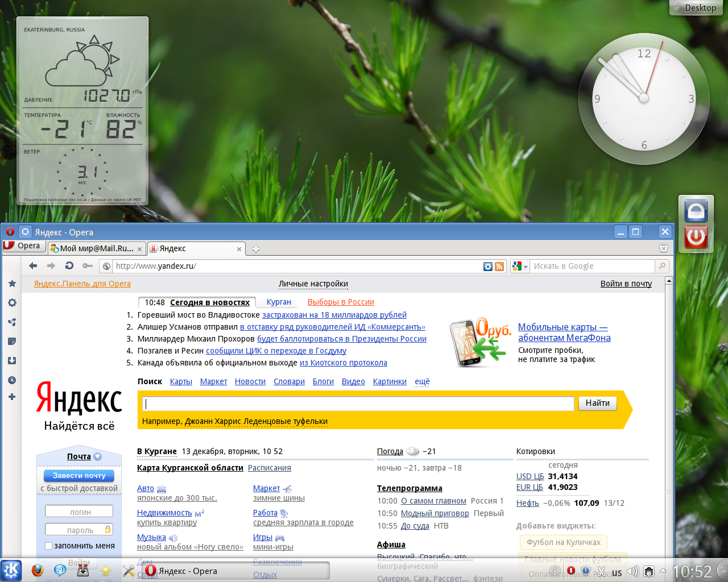Open the Widgets gear panel in Opera sidebar

pyautogui.click(x=12, y=303)
